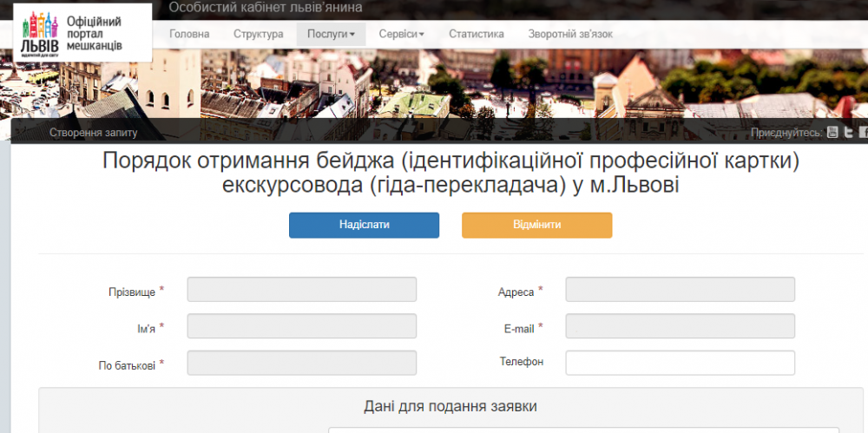Viewport: 868px width, 433px height.
Task: Expand the Послуги dropdown menu
Action: tap(331, 35)
